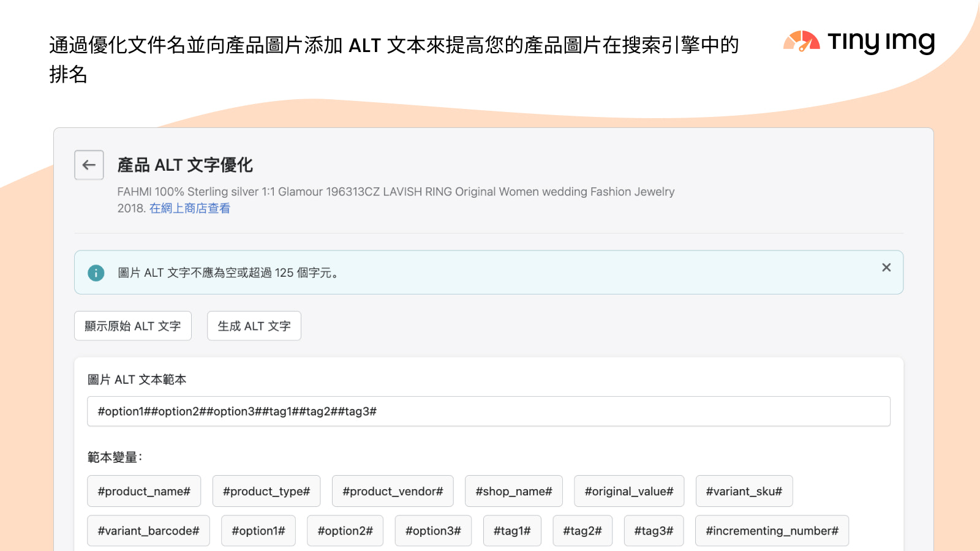Add the #tag2# variable chip
Image resolution: width=980 pixels, height=551 pixels.
[582, 531]
